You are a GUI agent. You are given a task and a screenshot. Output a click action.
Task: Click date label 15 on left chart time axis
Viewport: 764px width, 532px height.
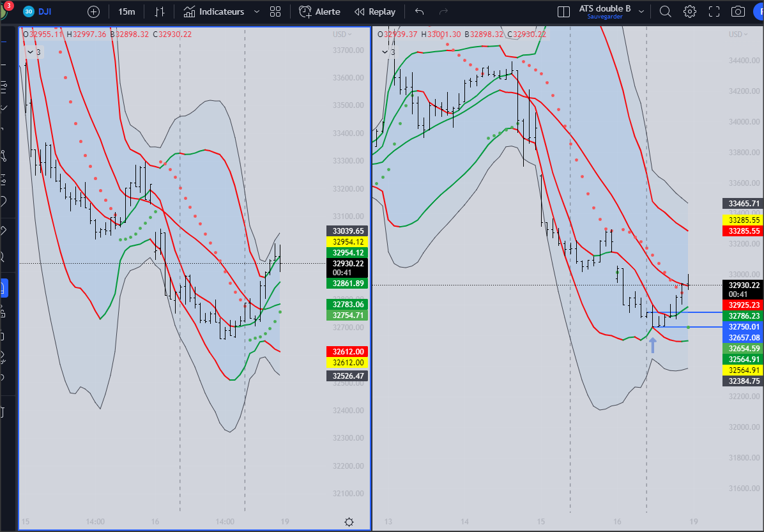pos(26,522)
